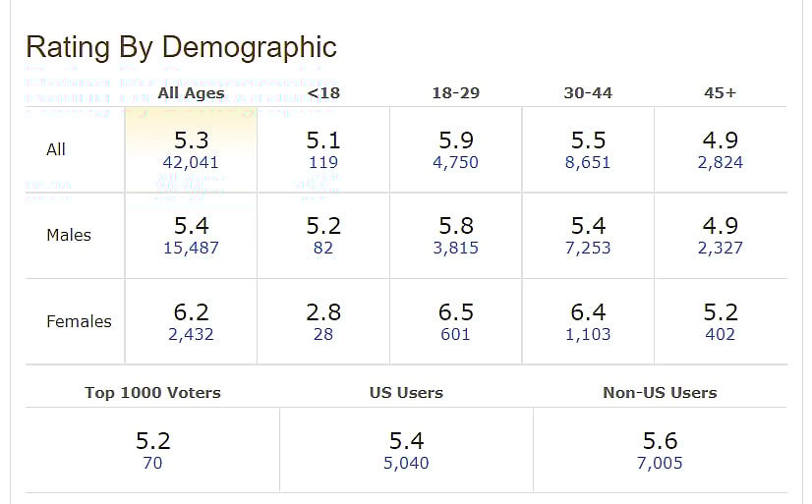Open the 70 votes link under Top 1000 Voters
Viewport: 812px width, 504px height.
[x=152, y=463]
